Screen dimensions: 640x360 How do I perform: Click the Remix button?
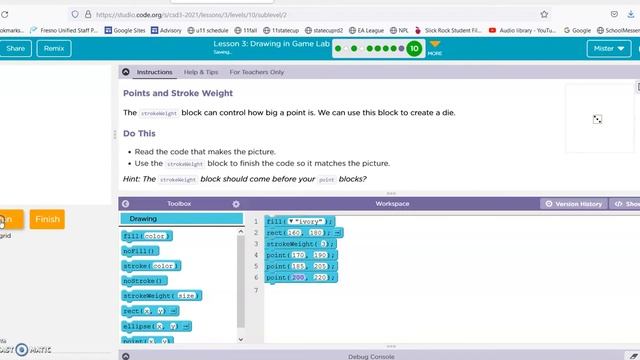pyautogui.click(x=54, y=49)
